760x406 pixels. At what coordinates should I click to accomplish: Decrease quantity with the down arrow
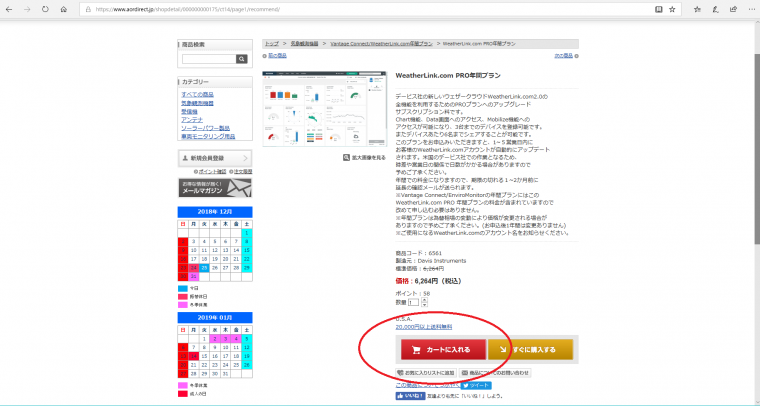pyautogui.click(x=425, y=305)
